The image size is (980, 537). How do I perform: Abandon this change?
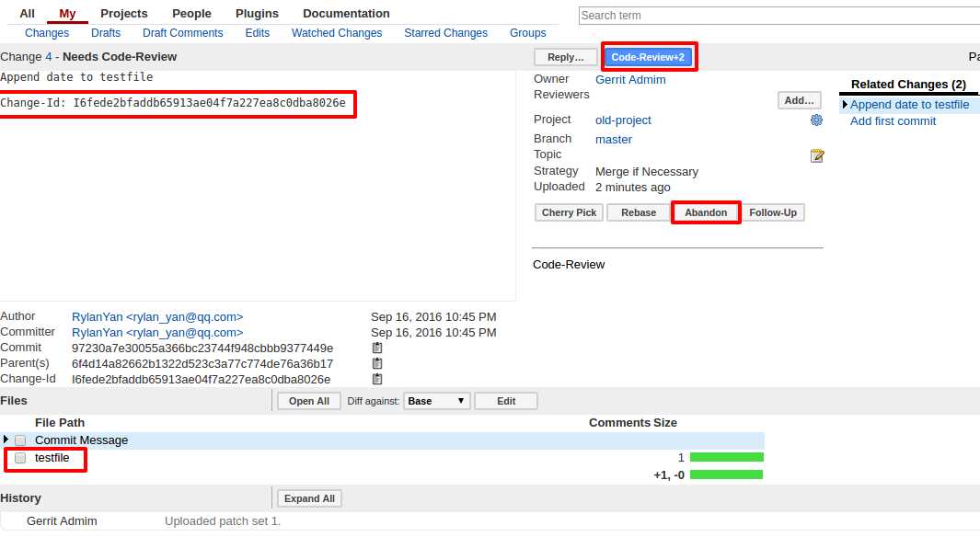coord(706,212)
